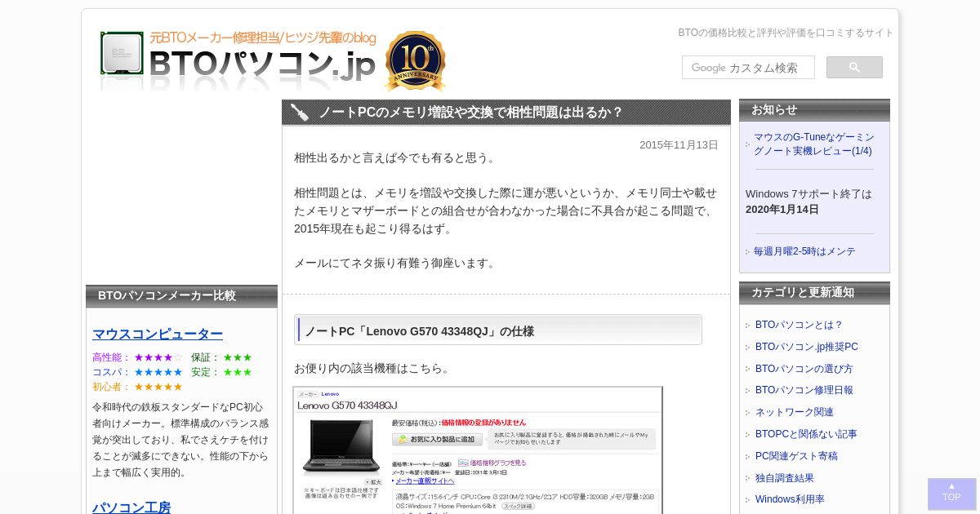Viewport: 980px width, 514px height.
Task: Open the 独自調査結果 category link
Action: coord(785,478)
